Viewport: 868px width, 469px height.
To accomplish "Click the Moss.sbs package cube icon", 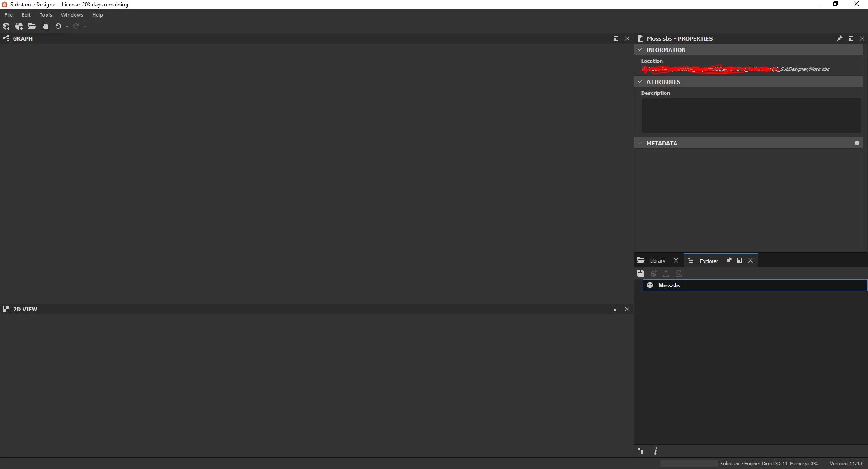I will 650,285.
